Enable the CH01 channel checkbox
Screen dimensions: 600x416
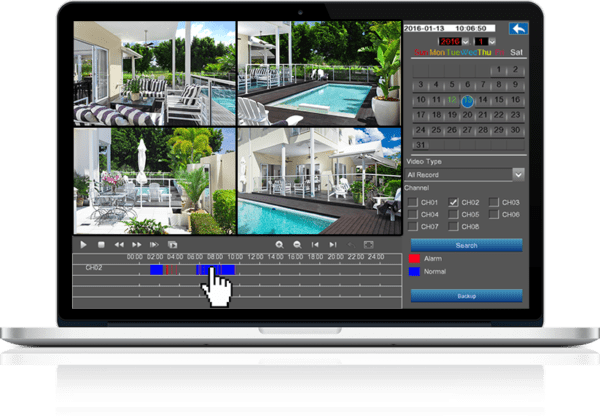[x=413, y=202]
